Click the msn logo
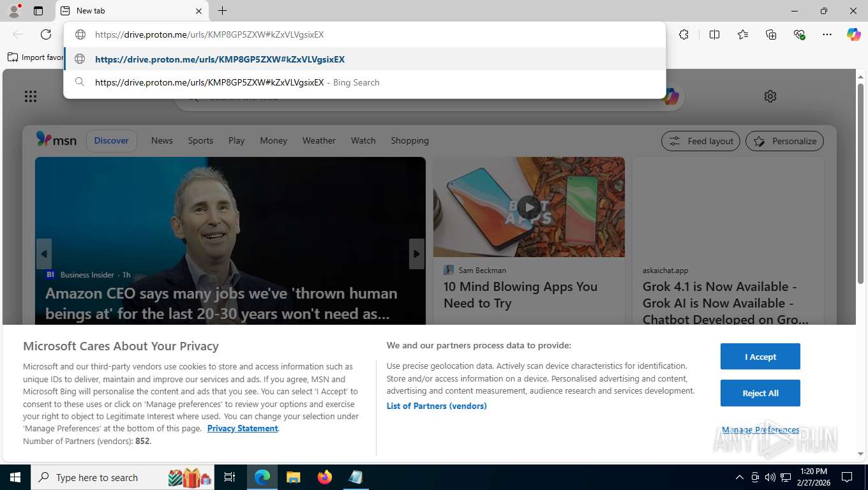Screen dimensions: 868x490 pos(56,140)
